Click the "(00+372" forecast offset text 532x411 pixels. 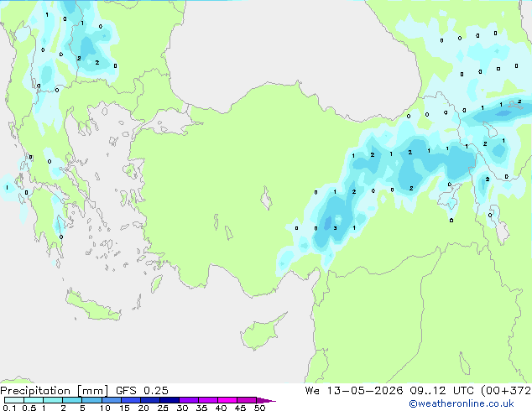(x=505, y=390)
